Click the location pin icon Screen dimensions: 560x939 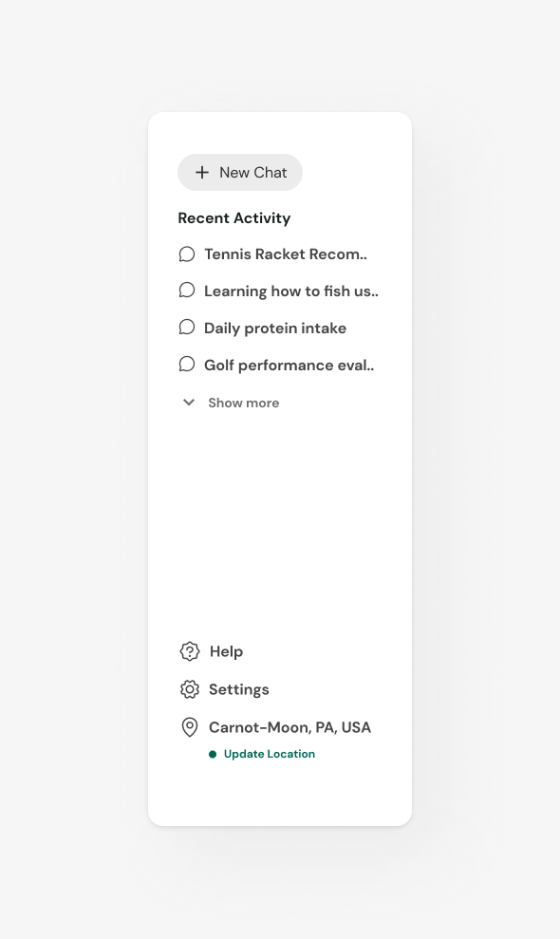point(190,727)
